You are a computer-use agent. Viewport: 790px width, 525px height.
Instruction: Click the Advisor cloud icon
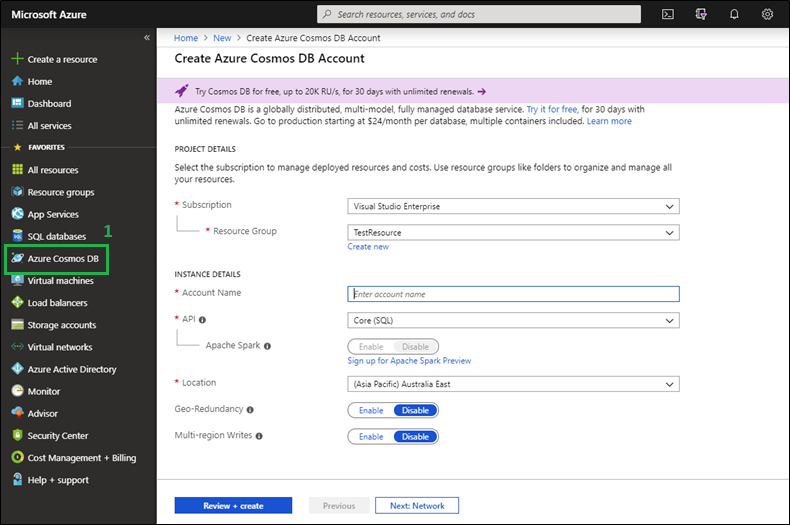(17, 413)
